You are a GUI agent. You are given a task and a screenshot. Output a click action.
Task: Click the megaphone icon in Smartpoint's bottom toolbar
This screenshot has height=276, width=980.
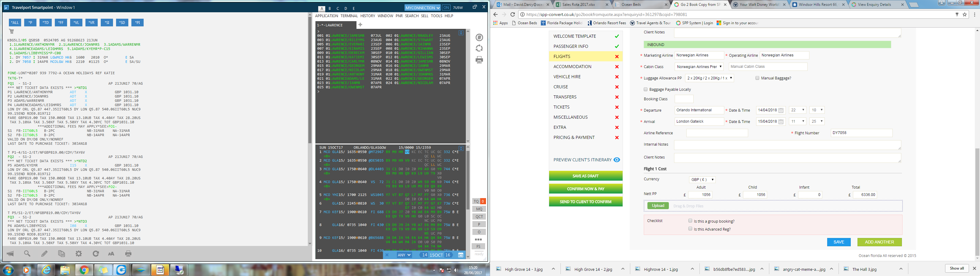(x=10, y=254)
